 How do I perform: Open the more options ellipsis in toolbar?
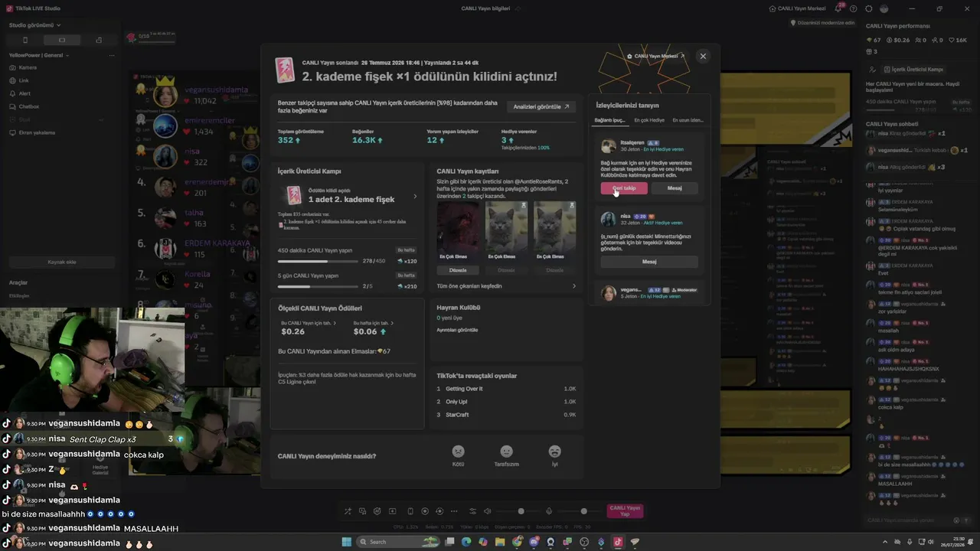pos(455,511)
